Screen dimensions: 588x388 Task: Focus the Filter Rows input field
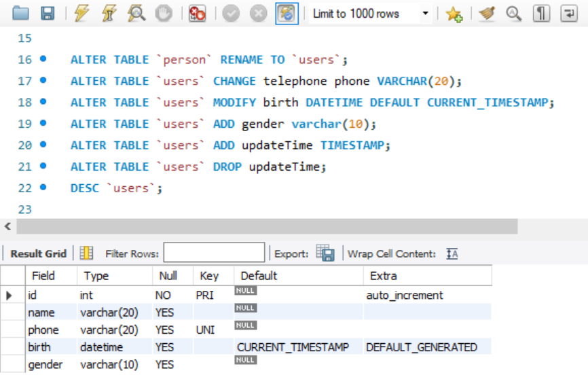click(214, 252)
